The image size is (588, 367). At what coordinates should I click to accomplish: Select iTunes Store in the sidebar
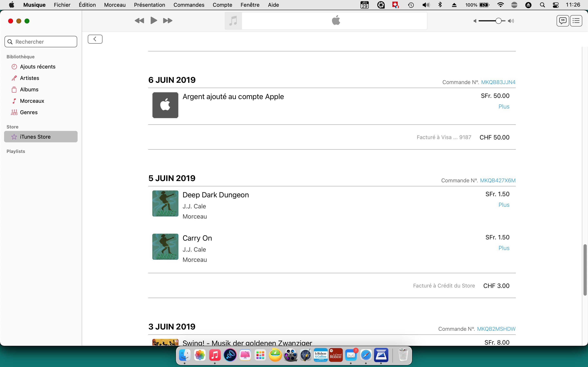[x=35, y=137]
